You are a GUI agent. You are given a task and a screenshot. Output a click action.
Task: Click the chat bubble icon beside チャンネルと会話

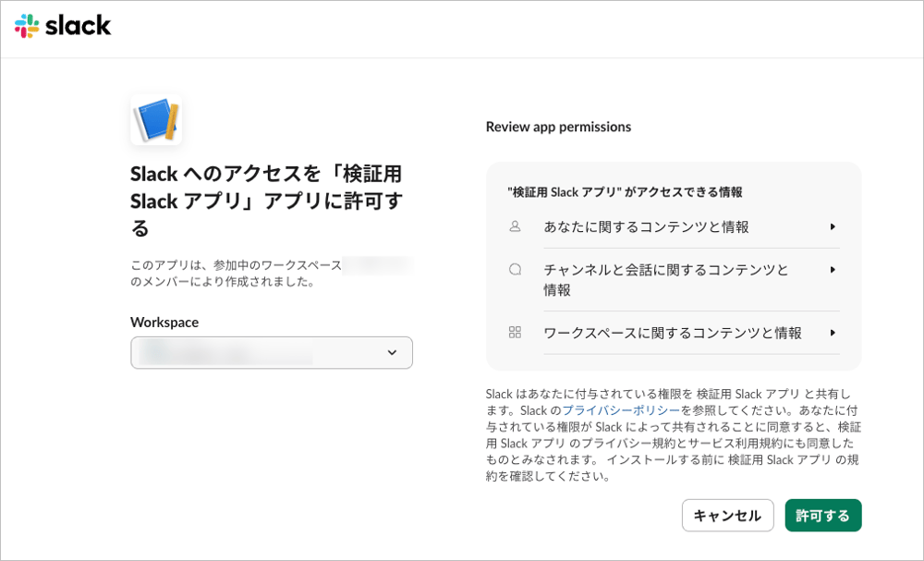click(515, 270)
